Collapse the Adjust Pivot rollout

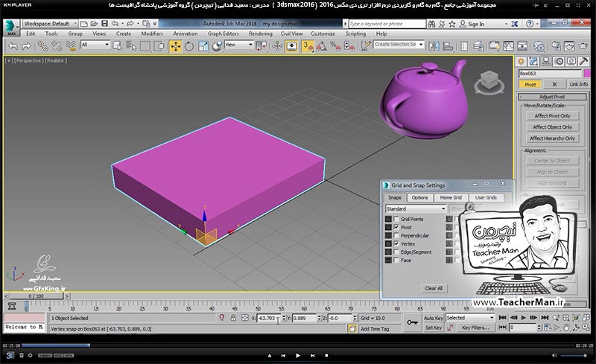click(x=552, y=97)
